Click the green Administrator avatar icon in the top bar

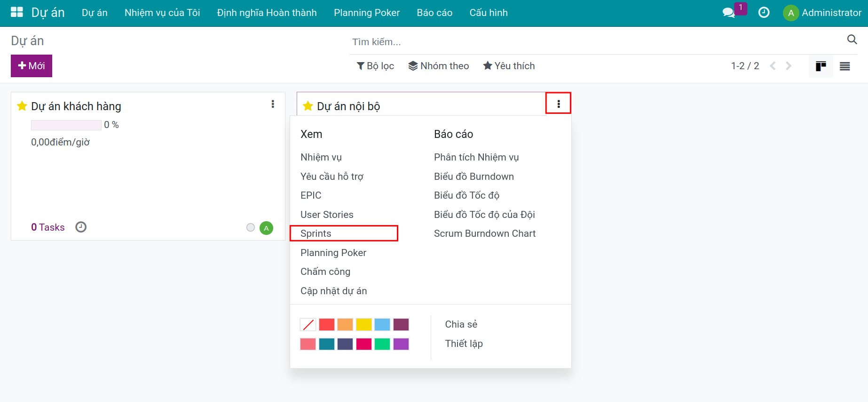791,13
